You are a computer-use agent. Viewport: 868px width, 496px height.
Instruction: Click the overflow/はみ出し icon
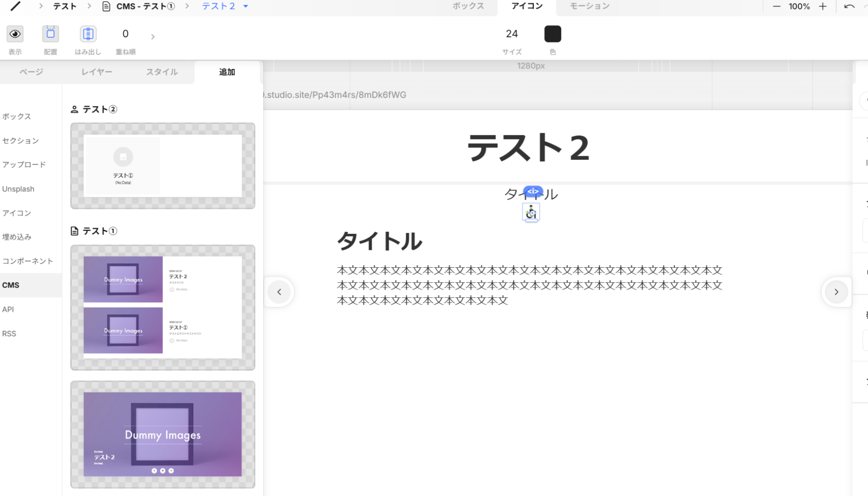88,34
